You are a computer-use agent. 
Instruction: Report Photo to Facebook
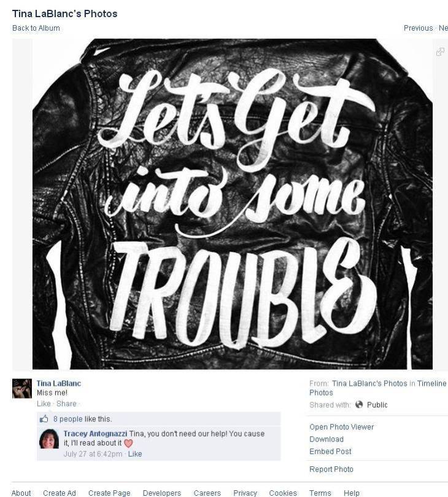coord(331,469)
